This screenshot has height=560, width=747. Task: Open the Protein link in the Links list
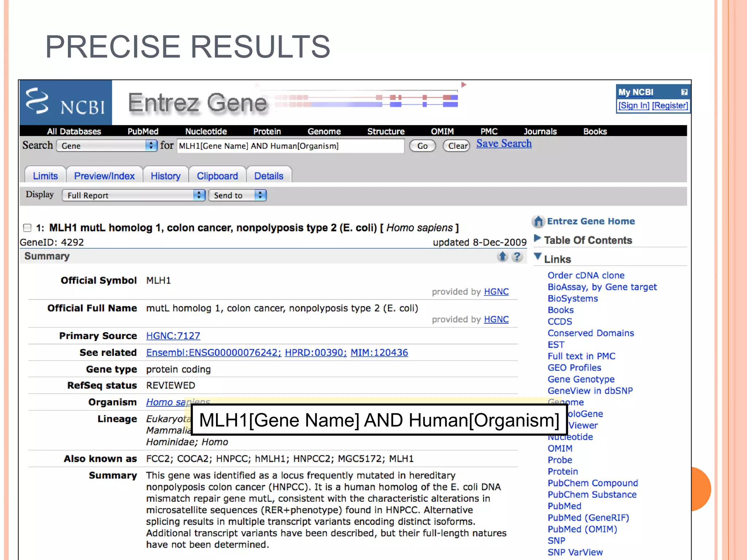click(x=563, y=471)
